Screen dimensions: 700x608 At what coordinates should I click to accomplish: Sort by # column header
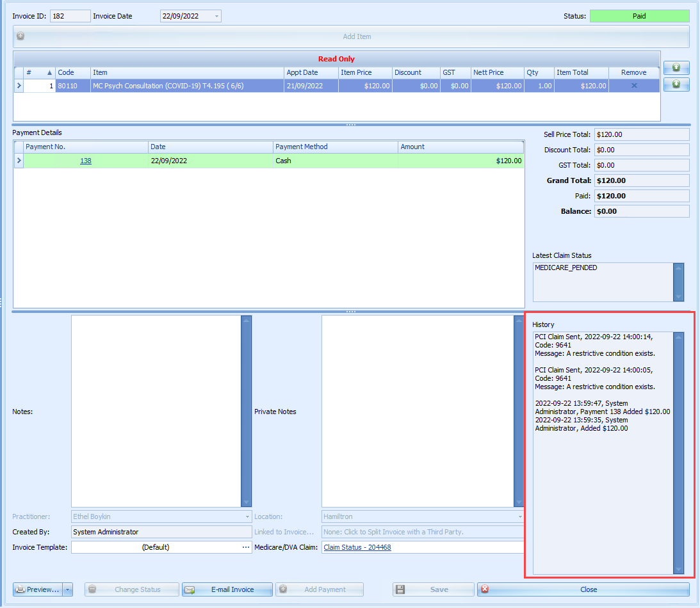coord(39,72)
